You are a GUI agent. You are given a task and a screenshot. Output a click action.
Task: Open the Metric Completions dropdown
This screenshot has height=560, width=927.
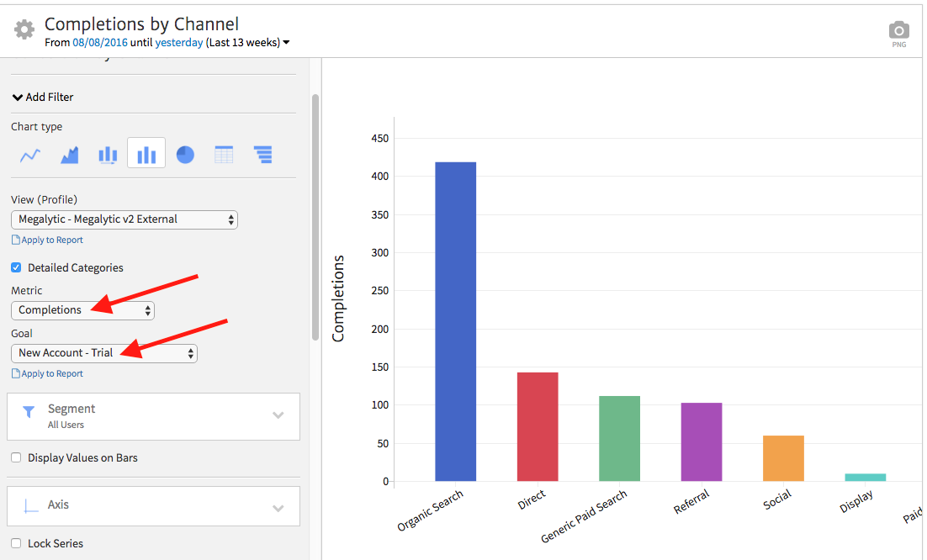[x=82, y=310]
